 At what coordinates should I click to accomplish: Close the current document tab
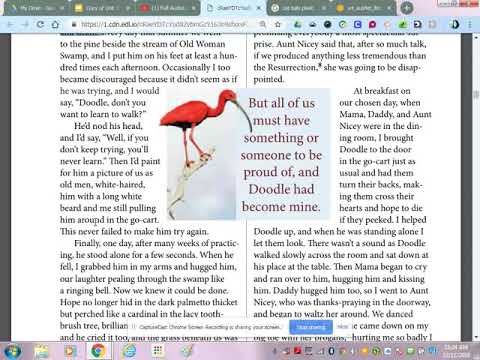coord(259,8)
